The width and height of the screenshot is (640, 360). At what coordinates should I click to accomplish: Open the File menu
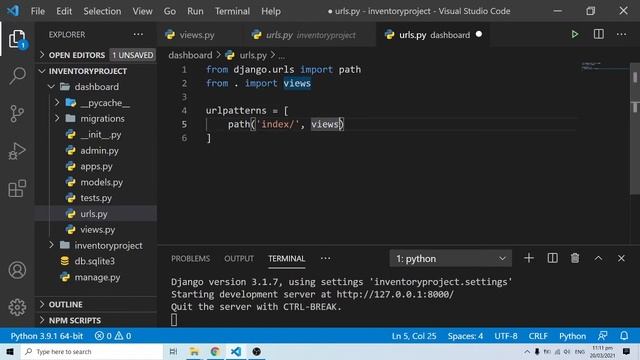pos(38,11)
